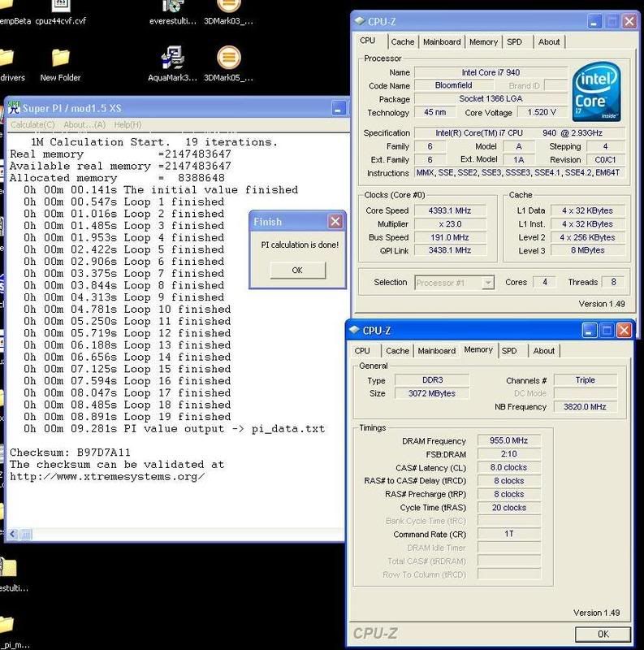The image size is (644, 650).
Task: Open the pi_m folder on desktop
Action: tap(11, 632)
